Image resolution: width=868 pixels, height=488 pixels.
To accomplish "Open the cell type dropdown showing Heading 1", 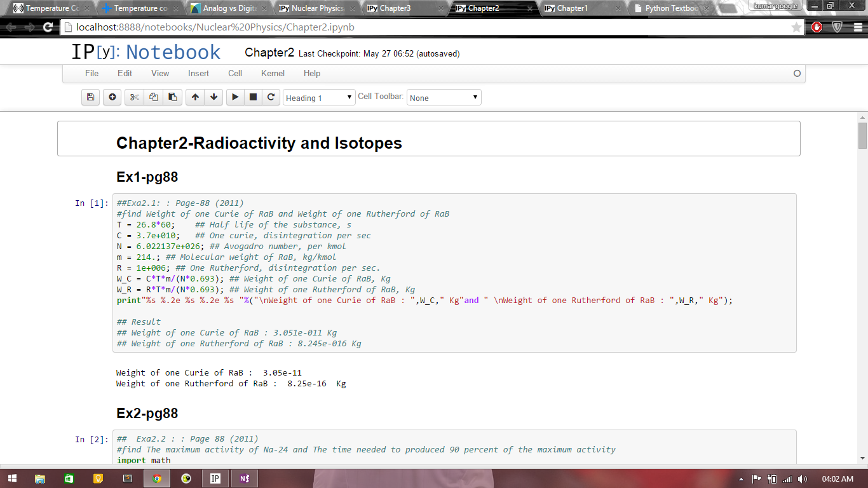I will pos(319,98).
